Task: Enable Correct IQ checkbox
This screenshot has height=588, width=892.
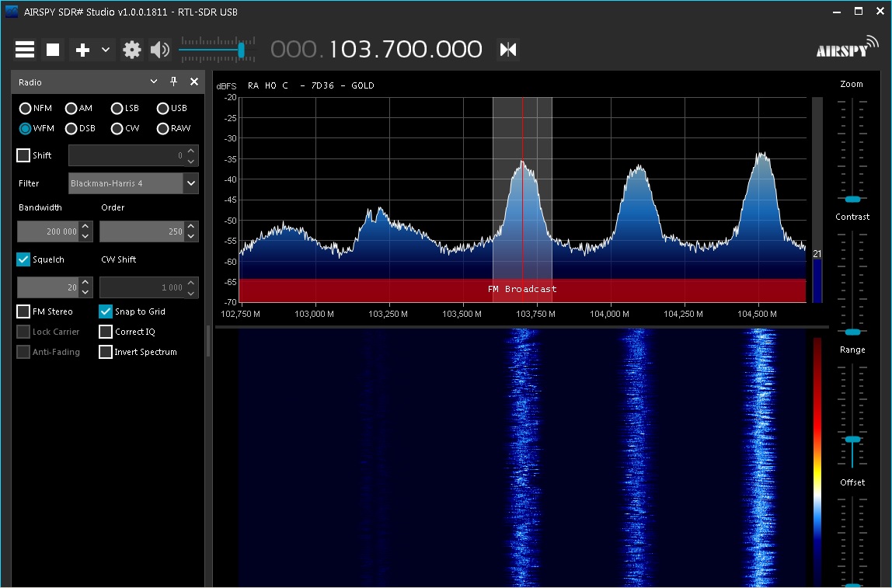Action: 106,332
